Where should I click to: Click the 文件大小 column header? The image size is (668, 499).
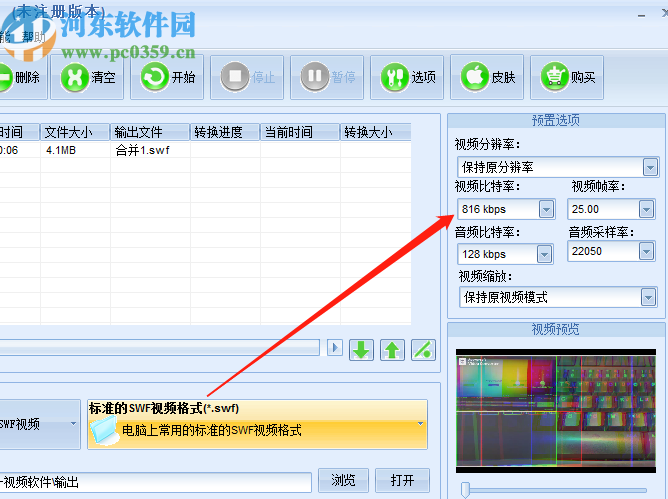click(75, 132)
